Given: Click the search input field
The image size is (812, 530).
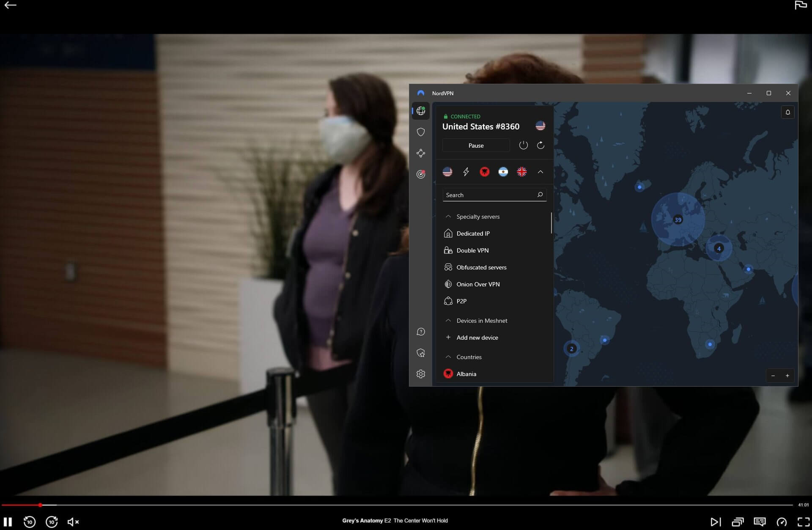Looking at the screenshot, I should (x=494, y=195).
